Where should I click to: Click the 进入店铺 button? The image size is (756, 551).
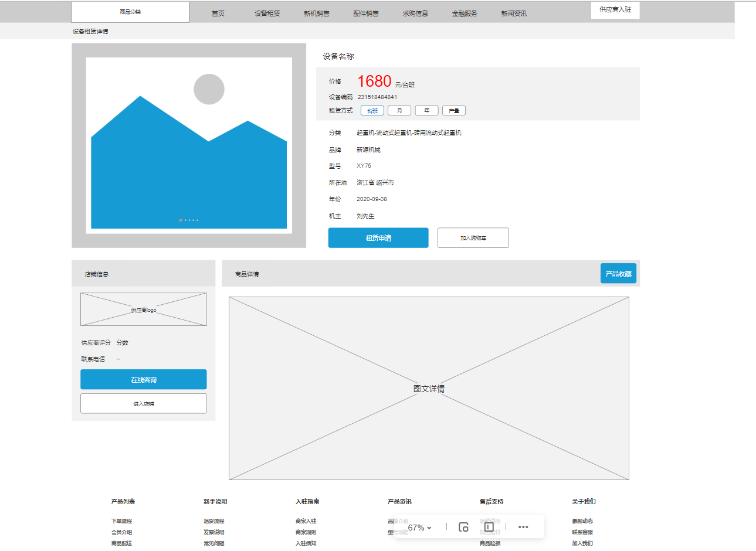point(144,404)
